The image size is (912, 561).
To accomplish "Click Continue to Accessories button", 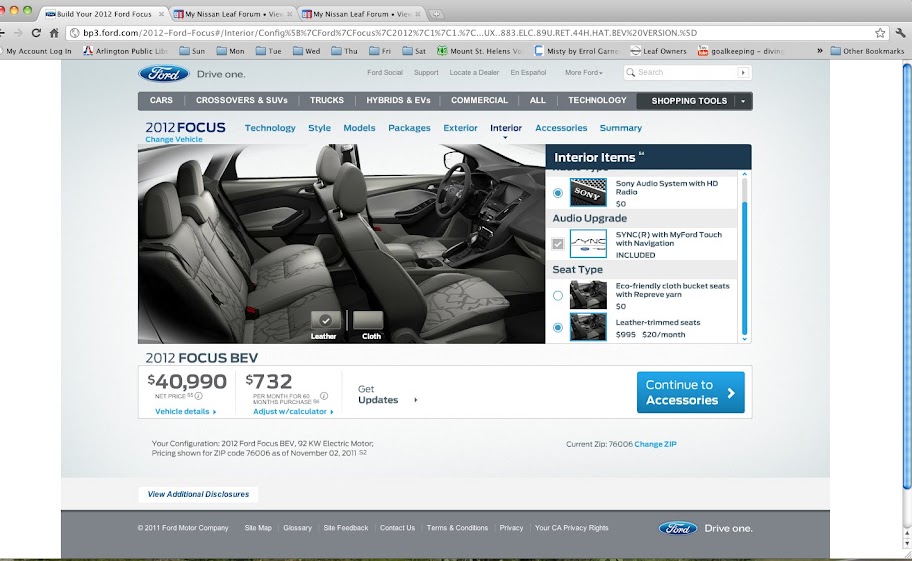I will [x=690, y=392].
